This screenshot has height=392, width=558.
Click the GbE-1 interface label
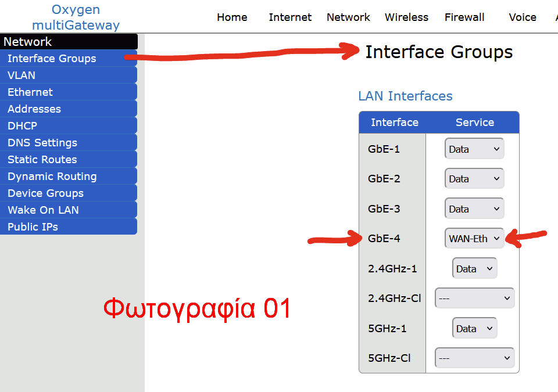[384, 149]
